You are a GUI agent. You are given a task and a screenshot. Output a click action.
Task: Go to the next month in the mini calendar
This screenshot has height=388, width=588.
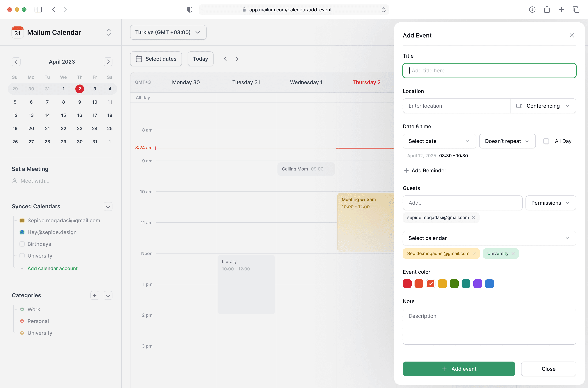[x=108, y=62]
